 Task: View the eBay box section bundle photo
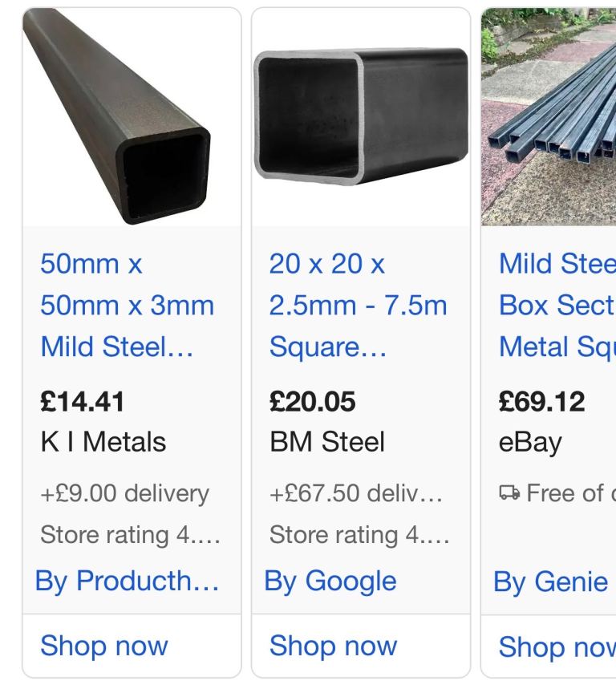[x=549, y=118]
